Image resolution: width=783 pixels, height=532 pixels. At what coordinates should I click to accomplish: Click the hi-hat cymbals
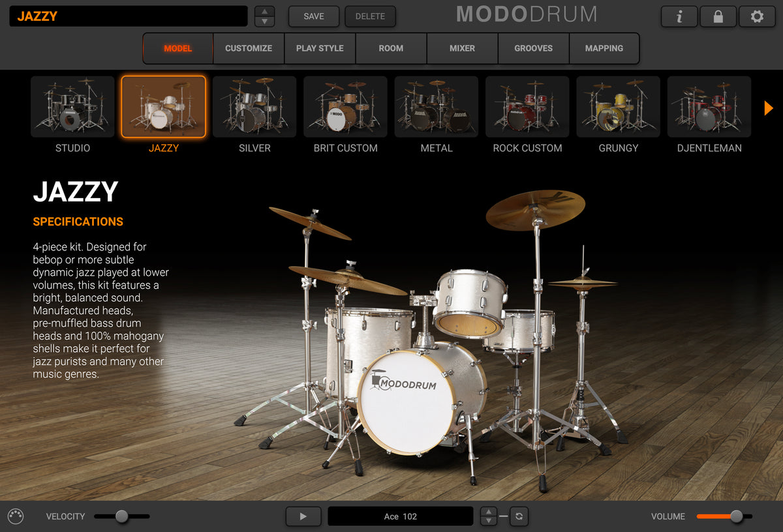(583, 282)
